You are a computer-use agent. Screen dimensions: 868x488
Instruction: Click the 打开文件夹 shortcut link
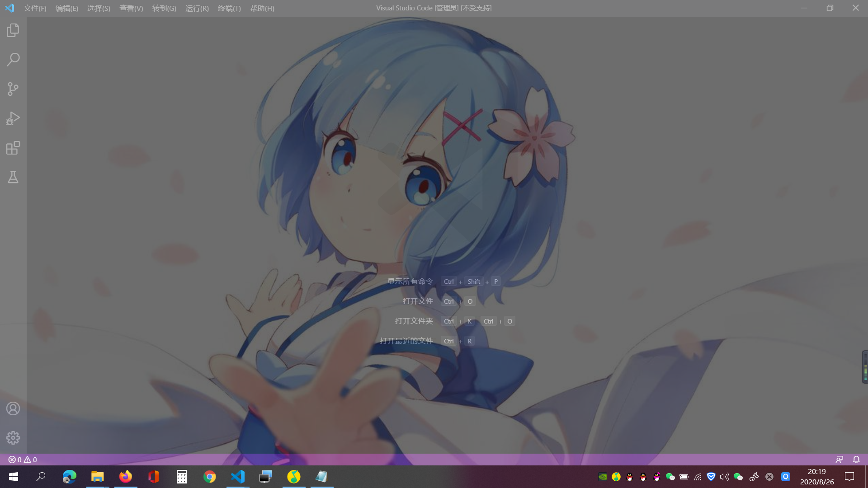click(x=414, y=321)
